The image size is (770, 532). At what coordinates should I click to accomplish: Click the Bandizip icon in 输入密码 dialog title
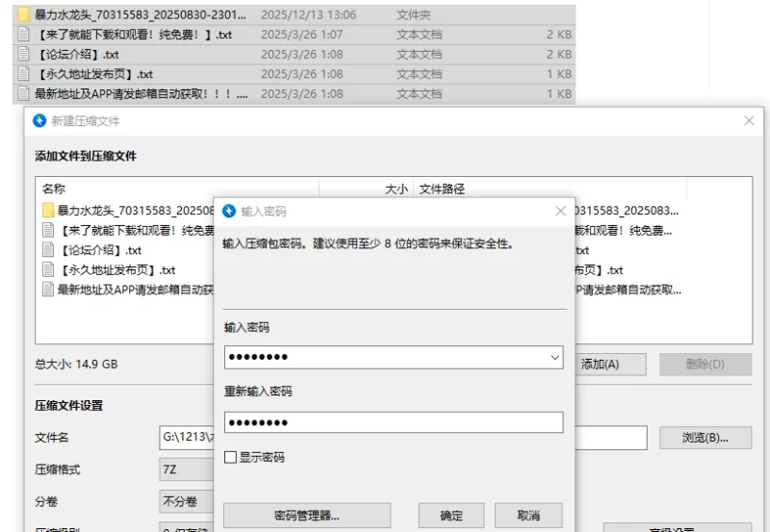(229, 211)
